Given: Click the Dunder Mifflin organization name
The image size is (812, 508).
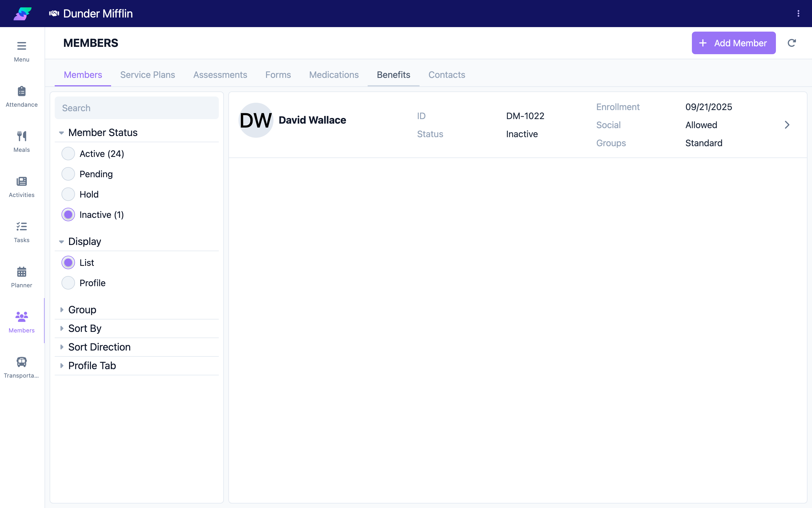Looking at the screenshot, I should tap(98, 14).
